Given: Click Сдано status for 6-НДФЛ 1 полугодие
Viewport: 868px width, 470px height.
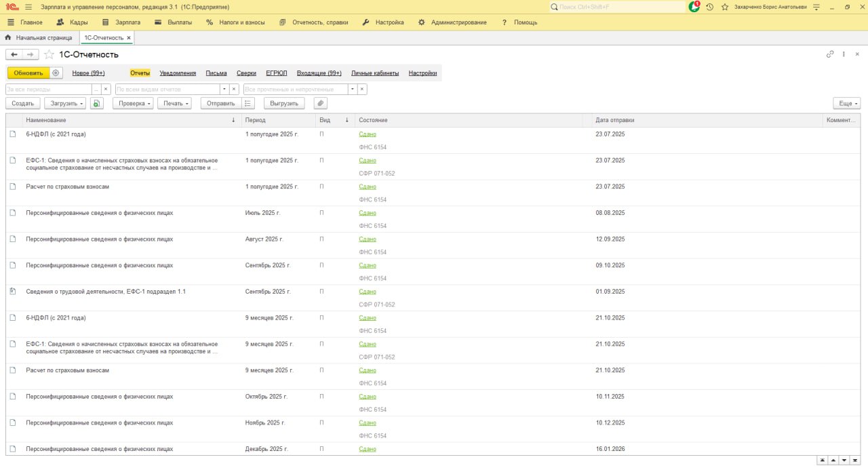Looking at the screenshot, I should [x=368, y=134].
